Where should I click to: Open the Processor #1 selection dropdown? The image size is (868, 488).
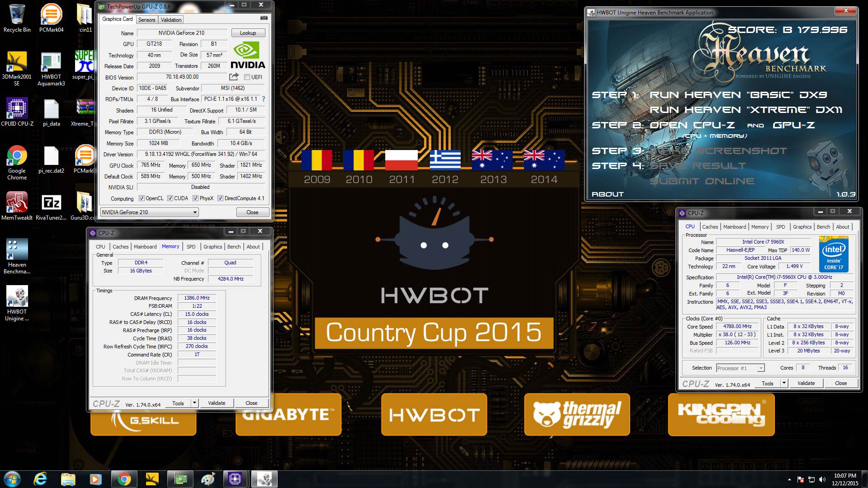740,368
